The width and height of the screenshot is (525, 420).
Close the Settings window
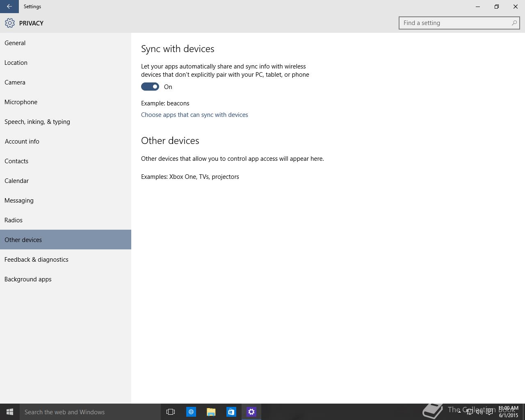point(516,7)
